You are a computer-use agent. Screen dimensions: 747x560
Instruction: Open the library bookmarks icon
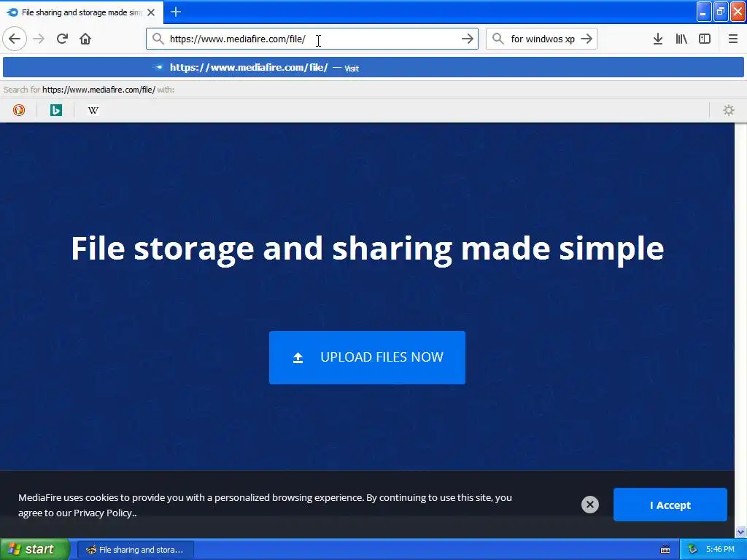(x=681, y=39)
